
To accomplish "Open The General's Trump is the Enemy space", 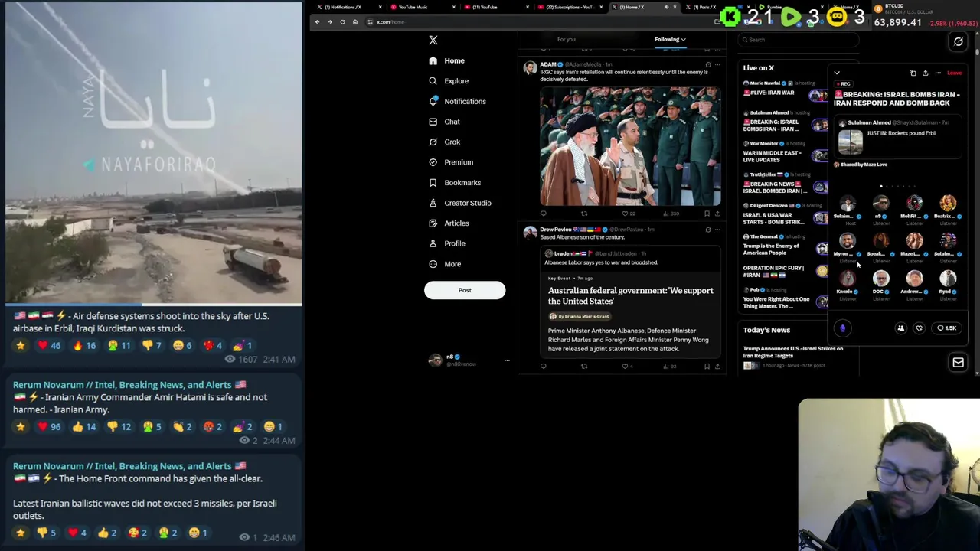I will tap(785, 246).
